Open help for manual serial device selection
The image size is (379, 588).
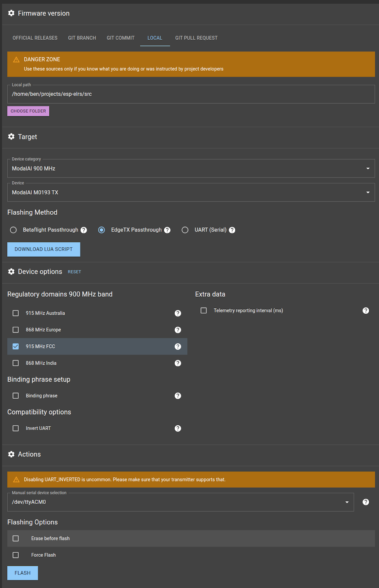point(366,502)
